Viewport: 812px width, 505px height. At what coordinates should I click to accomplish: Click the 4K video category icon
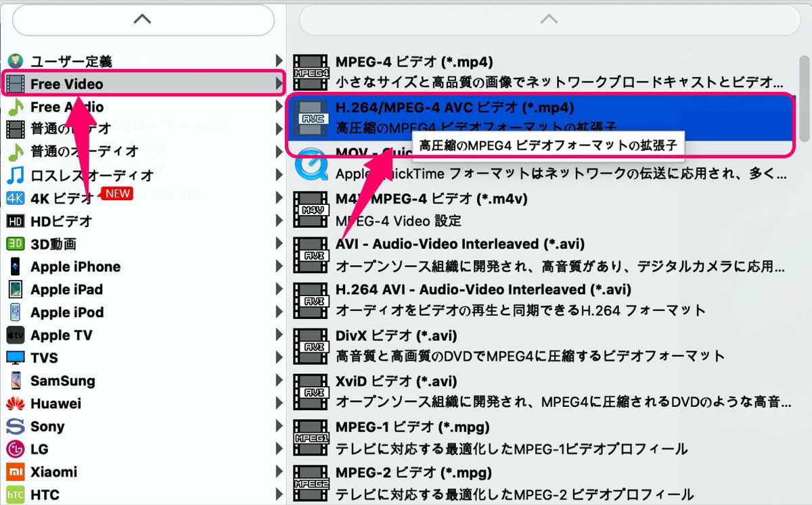tap(15, 198)
